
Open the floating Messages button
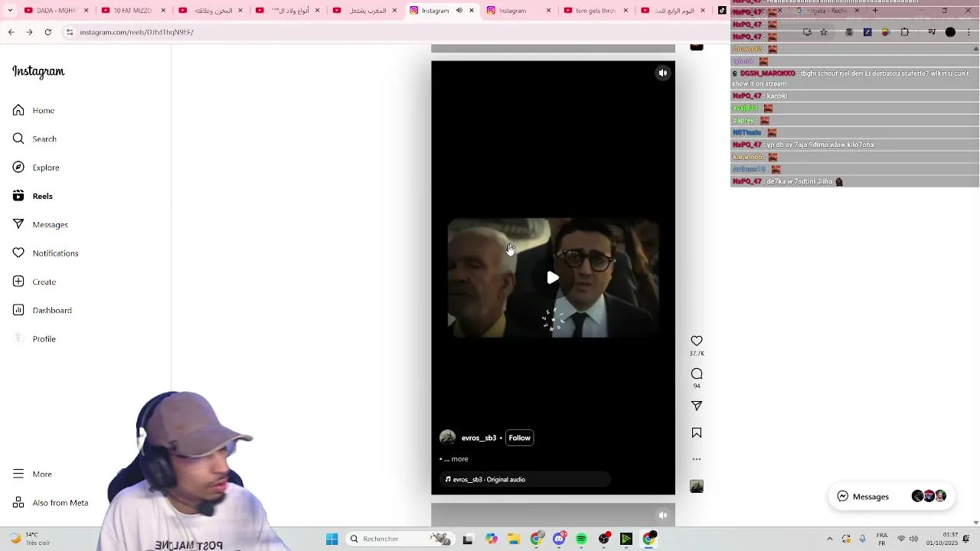[x=890, y=496]
